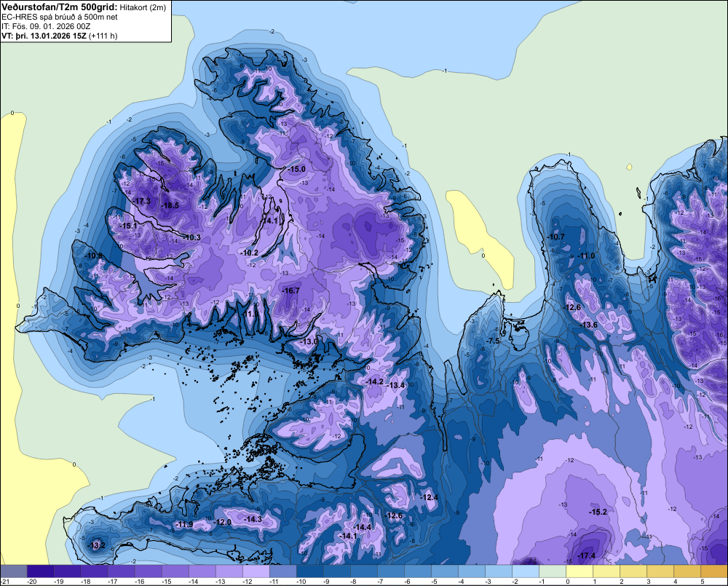
Task: Click the 'IT: Fös. 09. 01. 2026 00Z' line
Action: click(x=46, y=26)
